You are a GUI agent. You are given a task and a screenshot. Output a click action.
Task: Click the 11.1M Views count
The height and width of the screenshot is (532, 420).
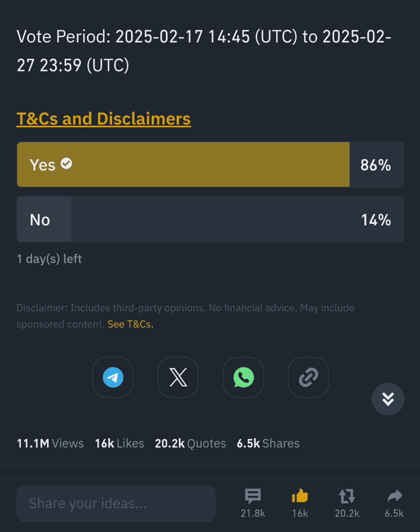[50, 443]
